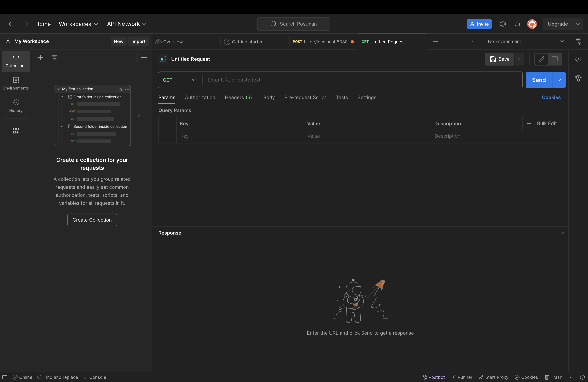Screen dimensions: 588x382
Task: Open the No Environment selector
Action: pos(526,42)
